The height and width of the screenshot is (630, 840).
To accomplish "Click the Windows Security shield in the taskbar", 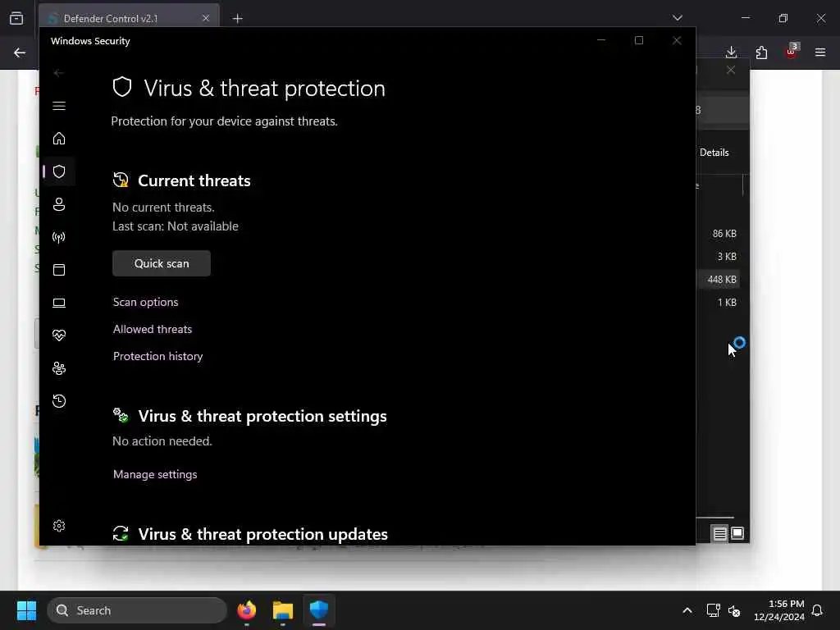I will click(x=319, y=610).
